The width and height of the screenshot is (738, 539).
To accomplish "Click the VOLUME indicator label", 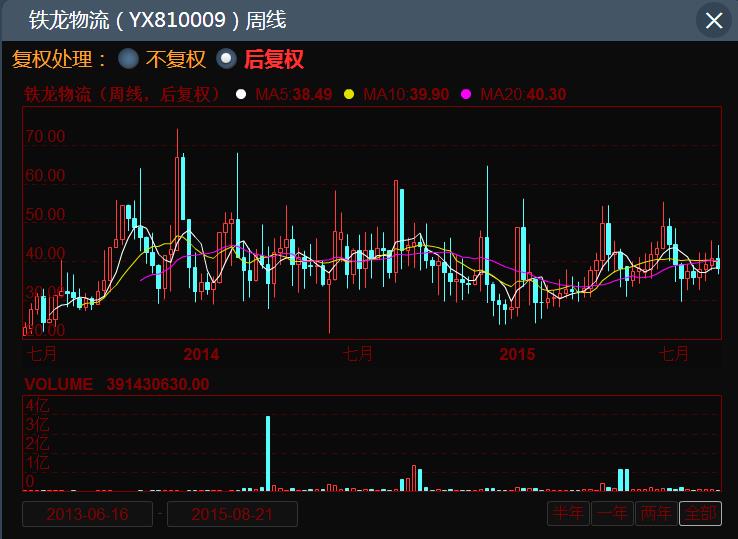I will [x=59, y=384].
